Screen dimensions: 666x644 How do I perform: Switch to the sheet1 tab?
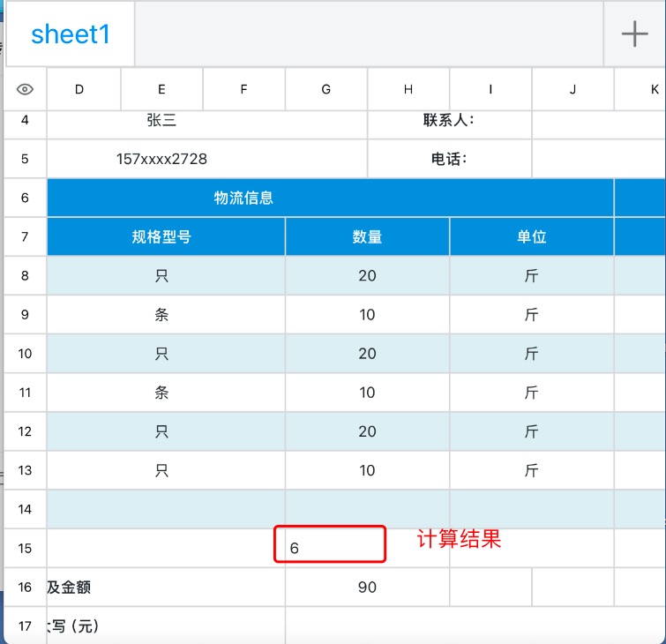point(71,34)
